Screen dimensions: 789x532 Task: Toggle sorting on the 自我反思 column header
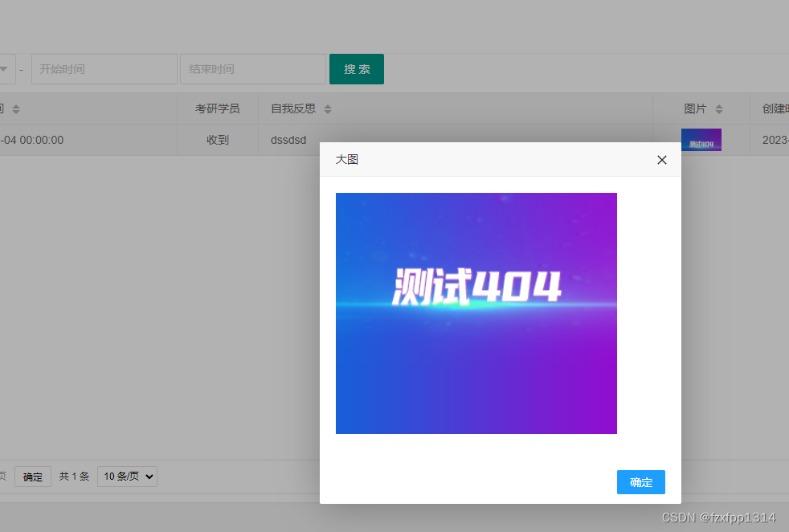[297, 108]
